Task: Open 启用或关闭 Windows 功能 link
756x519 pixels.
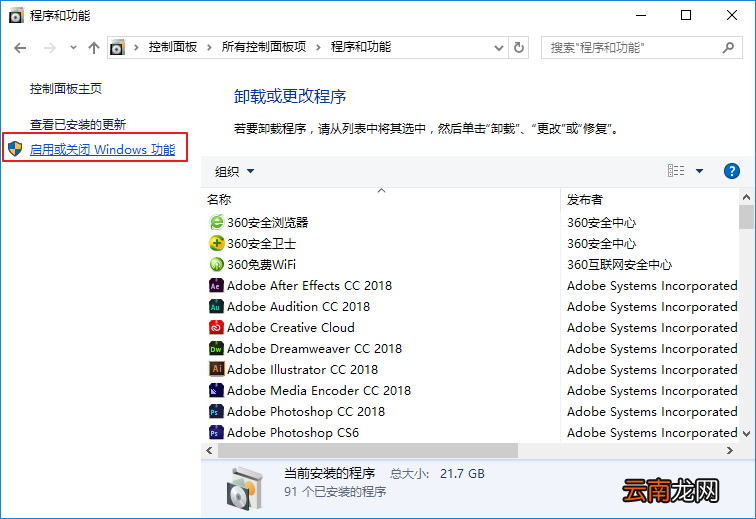Action: [102, 149]
